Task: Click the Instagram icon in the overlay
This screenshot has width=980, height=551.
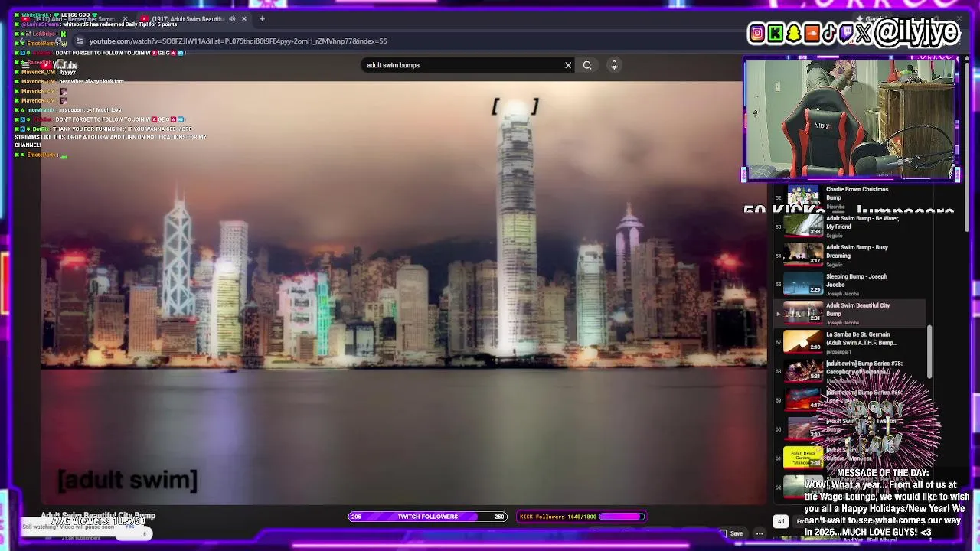Action: click(757, 33)
